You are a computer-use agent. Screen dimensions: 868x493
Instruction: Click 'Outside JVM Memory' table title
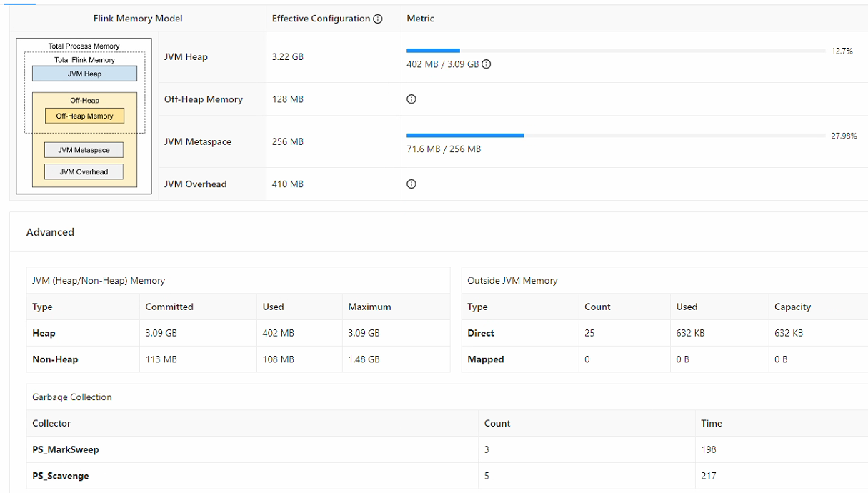pyautogui.click(x=512, y=281)
